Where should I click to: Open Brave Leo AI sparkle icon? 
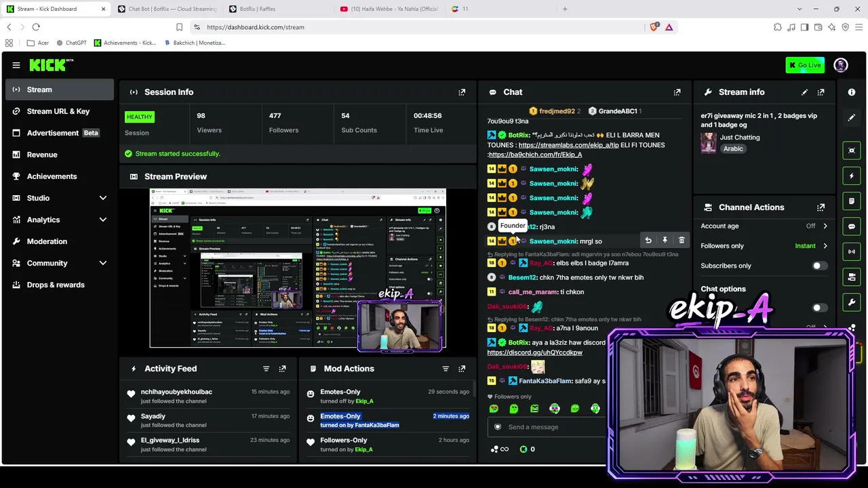[x=831, y=27]
